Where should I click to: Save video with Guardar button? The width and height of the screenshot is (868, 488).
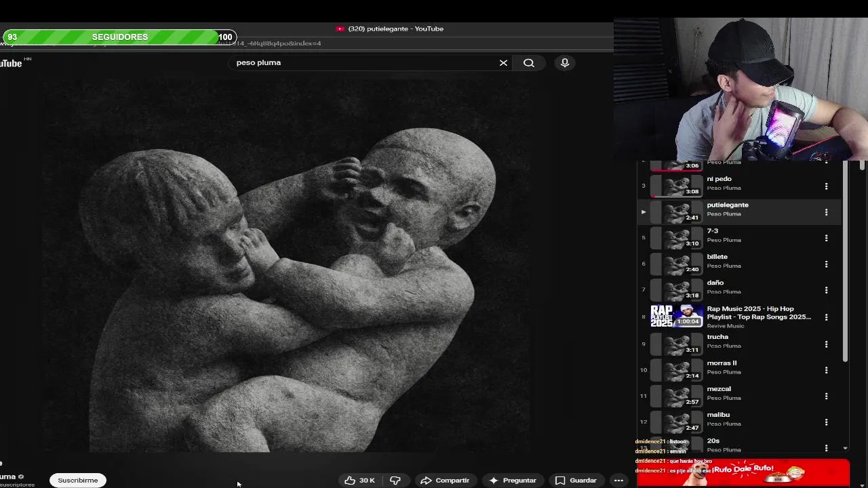[576, 480]
